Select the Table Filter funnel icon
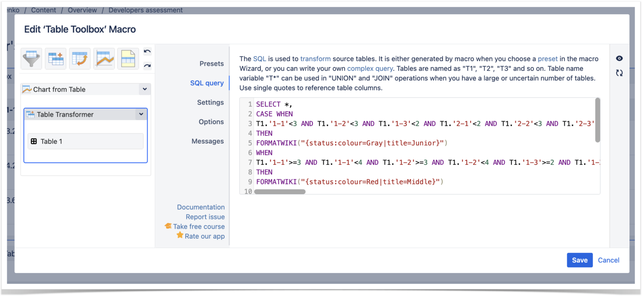Screen dimensions: 644x297 point(31,59)
